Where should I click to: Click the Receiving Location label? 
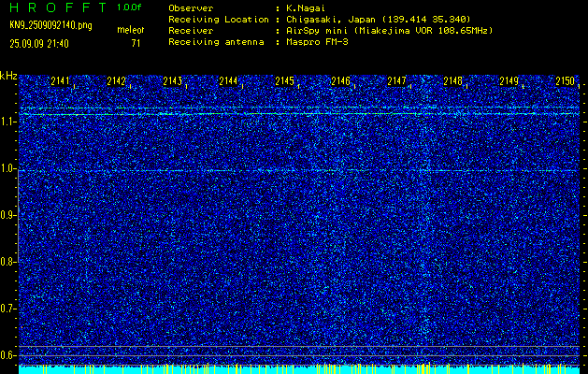coord(219,20)
